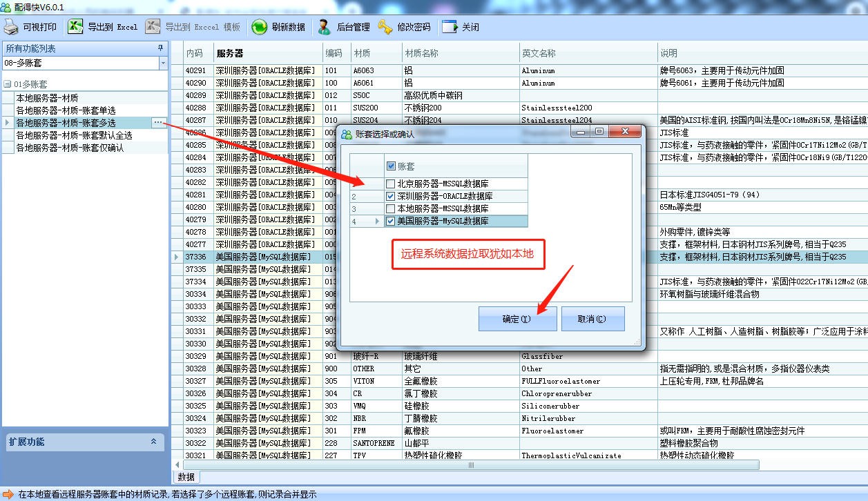The width and height of the screenshot is (868, 501).
Task: Click the left scroll arrow of grid scrollbar
Action: coord(177,465)
